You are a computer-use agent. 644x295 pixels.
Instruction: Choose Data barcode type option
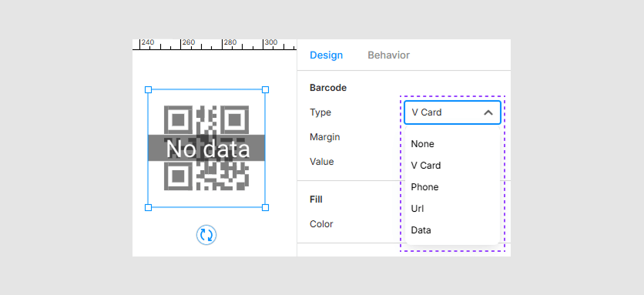tap(452, 230)
